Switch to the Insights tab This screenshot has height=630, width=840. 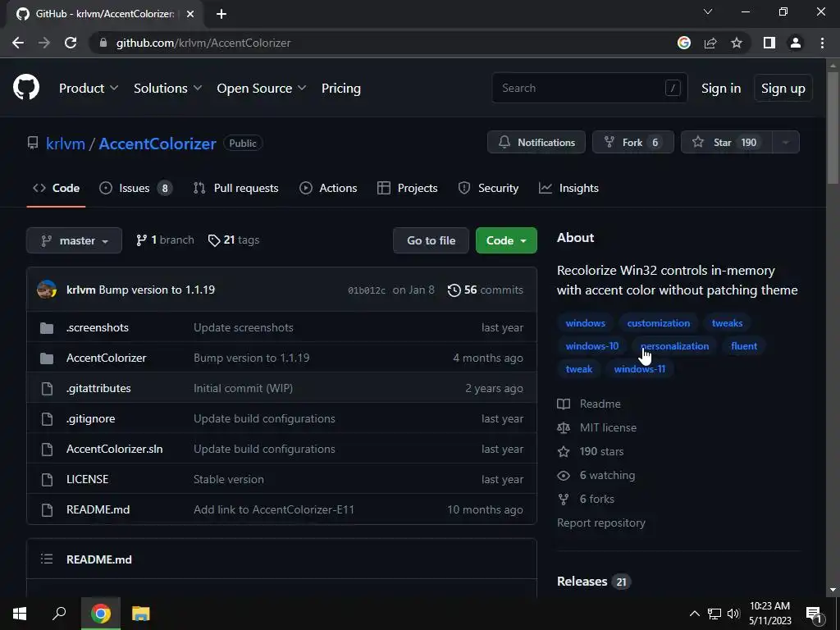pyautogui.click(x=568, y=188)
